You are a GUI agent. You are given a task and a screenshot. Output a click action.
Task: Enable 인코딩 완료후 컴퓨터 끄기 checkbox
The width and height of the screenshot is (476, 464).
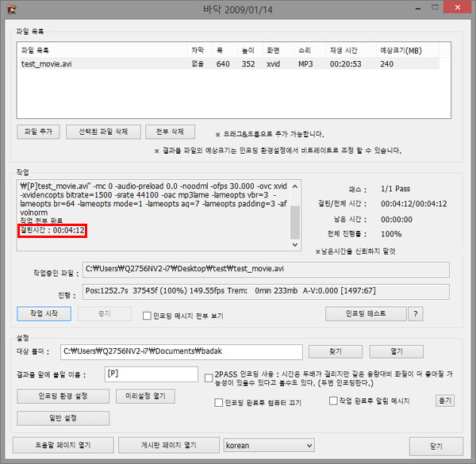(x=219, y=403)
